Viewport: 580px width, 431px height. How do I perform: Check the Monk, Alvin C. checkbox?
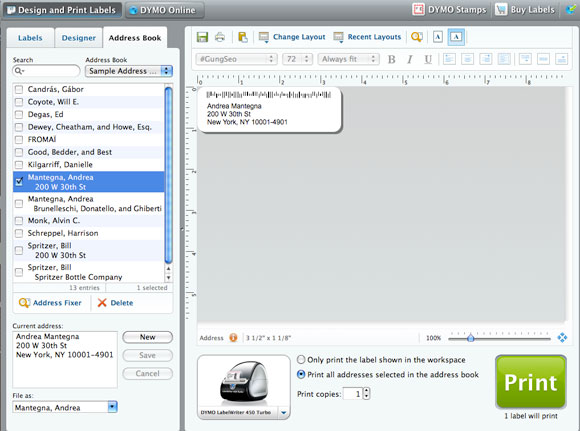(19, 221)
